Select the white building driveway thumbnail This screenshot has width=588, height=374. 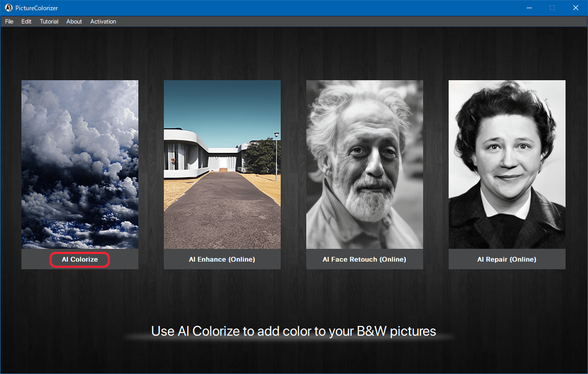[222, 164]
